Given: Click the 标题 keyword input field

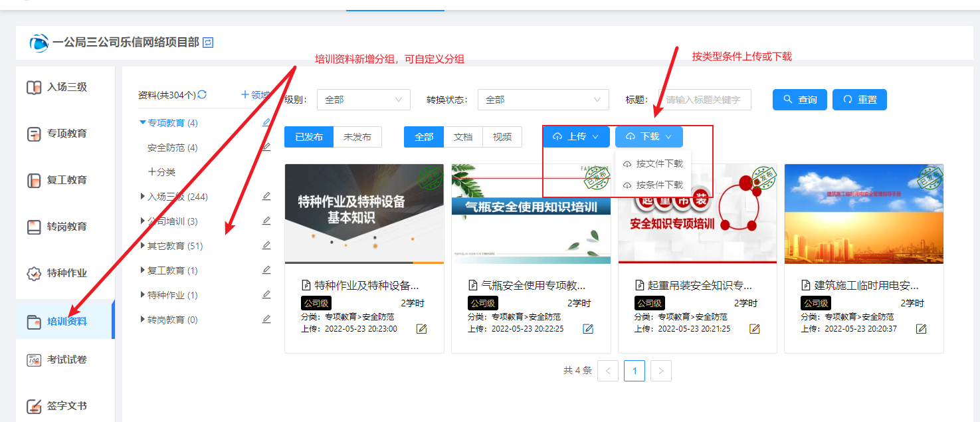Looking at the screenshot, I should (x=704, y=100).
